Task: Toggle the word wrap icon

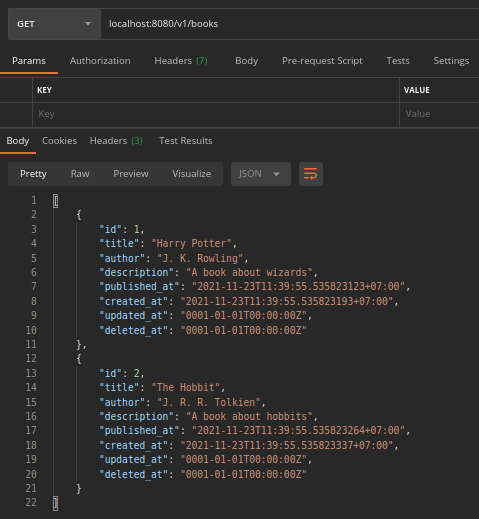Action: (311, 174)
